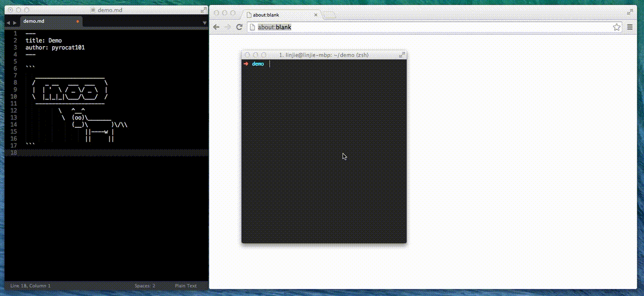Click the page icon in Chrome's address bar
This screenshot has height=296, width=644.
253,27
